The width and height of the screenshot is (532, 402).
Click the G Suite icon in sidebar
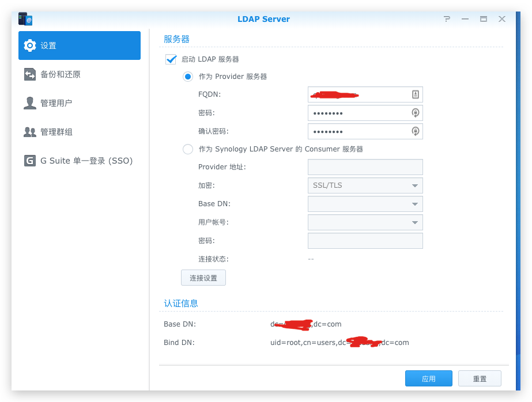click(30, 161)
